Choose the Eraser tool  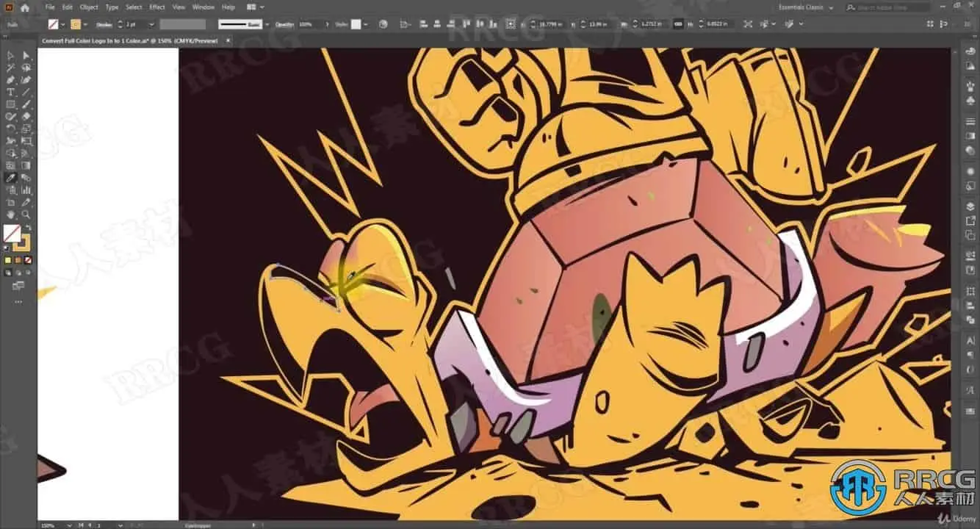coord(26,116)
